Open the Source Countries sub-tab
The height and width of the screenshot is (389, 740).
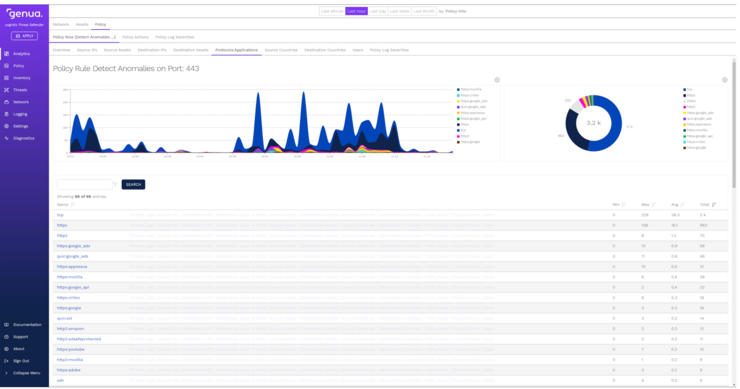[x=281, y=50]
